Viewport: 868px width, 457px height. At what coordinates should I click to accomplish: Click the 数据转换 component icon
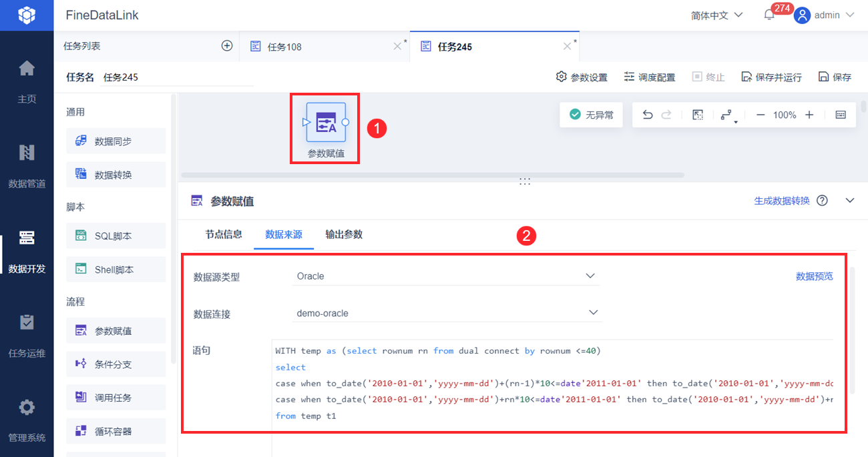click(x=81, y=174)
